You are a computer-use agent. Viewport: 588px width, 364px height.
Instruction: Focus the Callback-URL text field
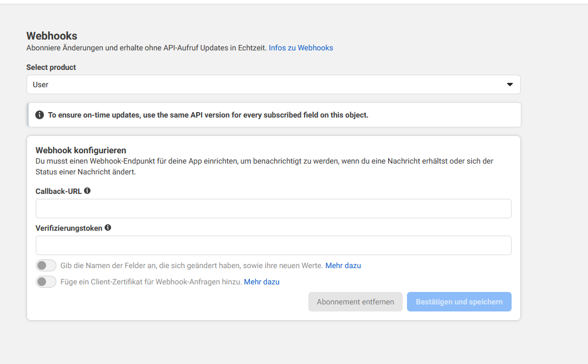click(273, 209)
